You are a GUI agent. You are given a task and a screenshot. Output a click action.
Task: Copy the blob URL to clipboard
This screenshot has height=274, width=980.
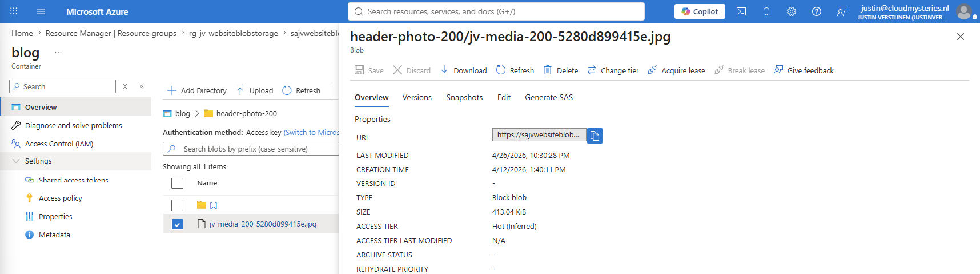click(595, 136)
